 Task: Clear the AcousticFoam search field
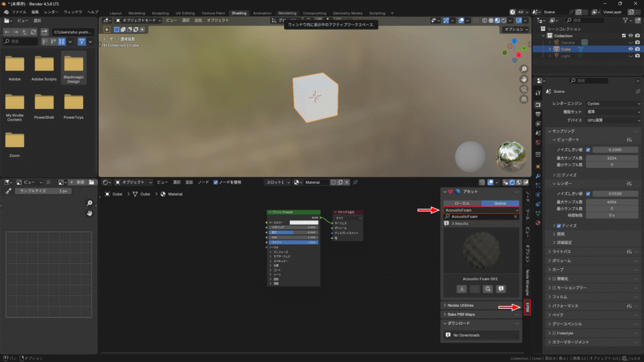(x=516, y=216)
